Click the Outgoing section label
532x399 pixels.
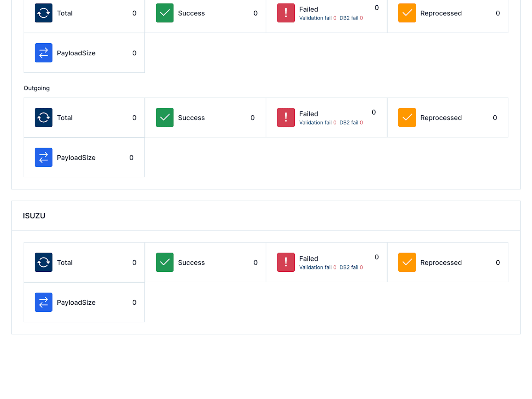[37, 88]
